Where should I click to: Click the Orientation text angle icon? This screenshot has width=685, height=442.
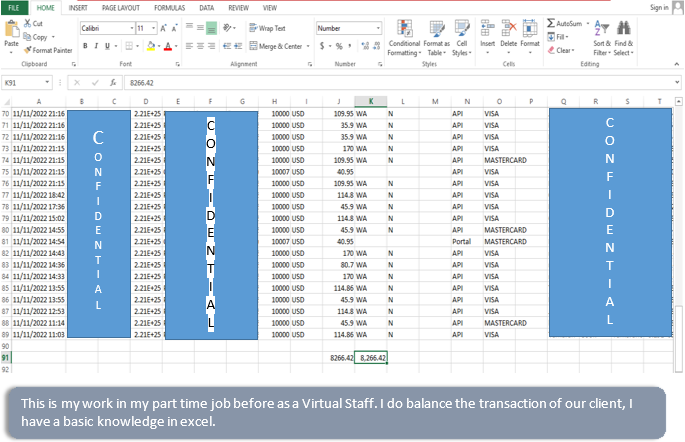[227, 28]
